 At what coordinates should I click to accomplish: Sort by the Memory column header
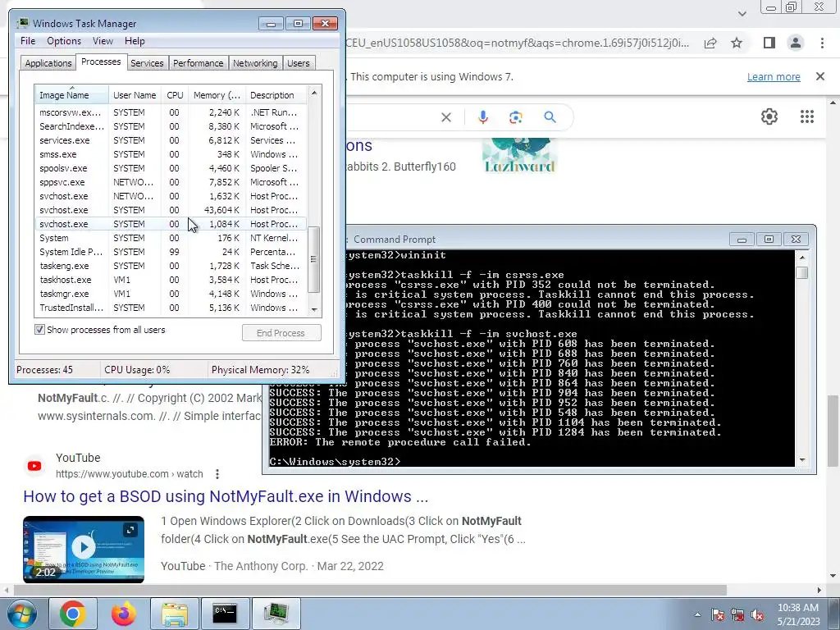[x=217, y=95]
